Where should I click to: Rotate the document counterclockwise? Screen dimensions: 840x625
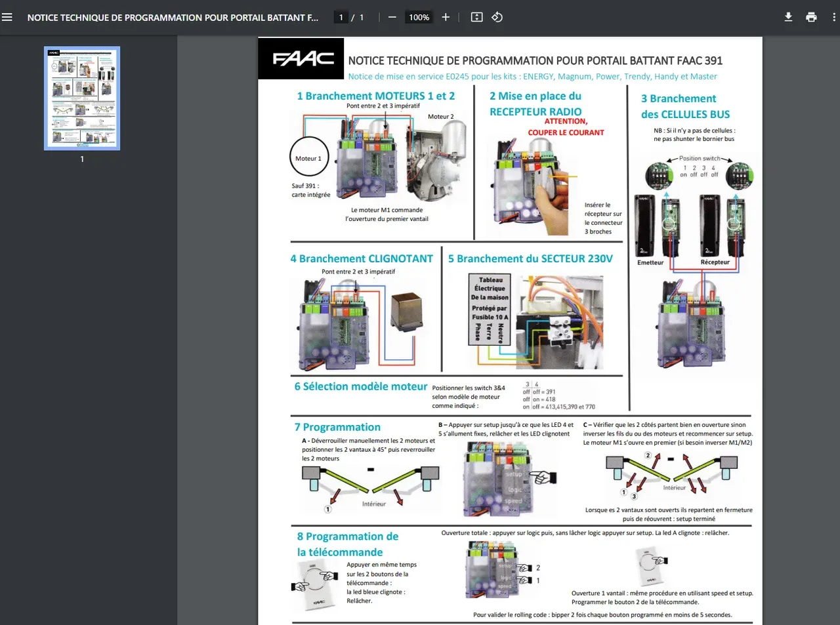pos(497,17)
